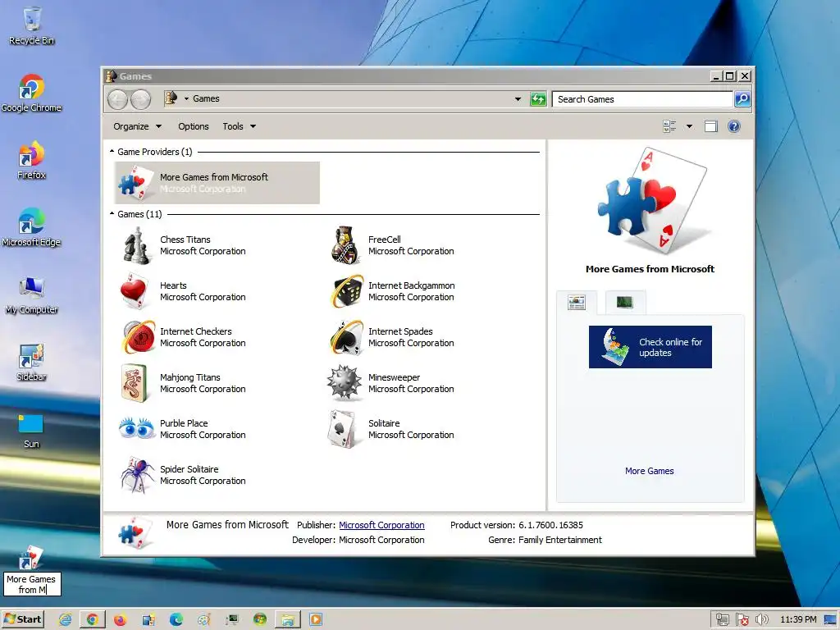Click Check online for updates banner
The image size is (840, 630).
(x=650, y=347)
